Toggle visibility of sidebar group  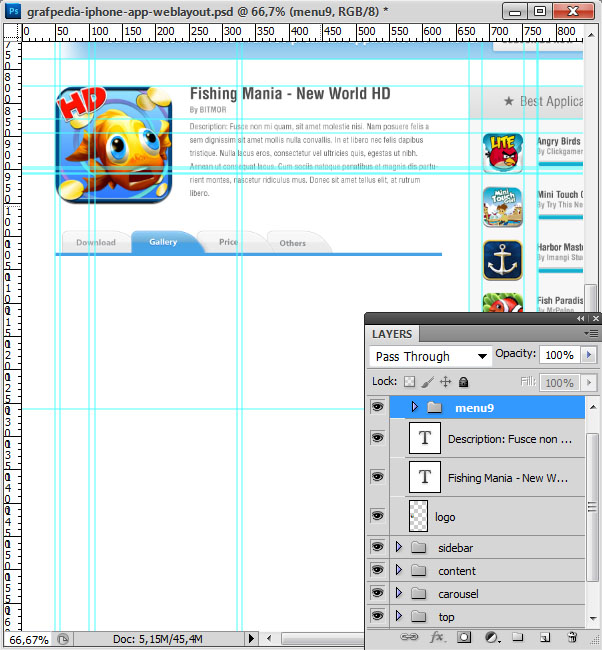[377, 547]
